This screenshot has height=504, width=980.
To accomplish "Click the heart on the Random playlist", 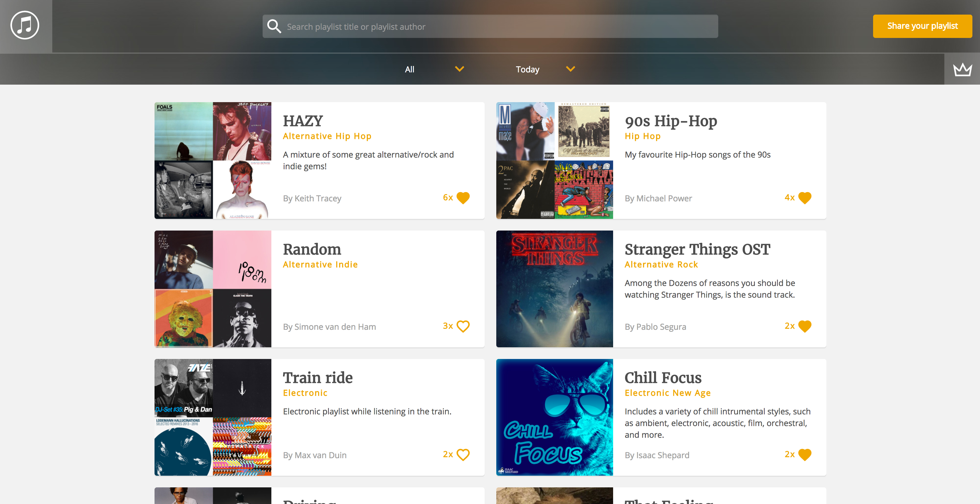I will pyautogui.click(x=463, y=326).
